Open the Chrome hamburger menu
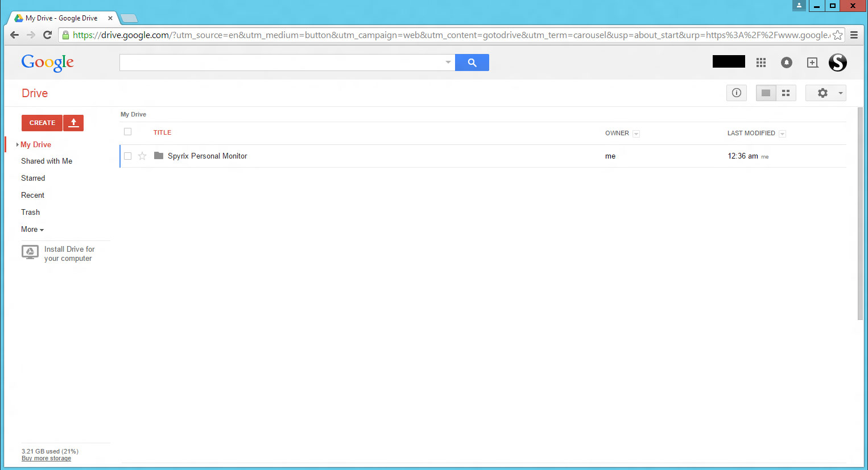Image resolution: width=868 pixels, height=470 pixels. (x=854, y=35)
